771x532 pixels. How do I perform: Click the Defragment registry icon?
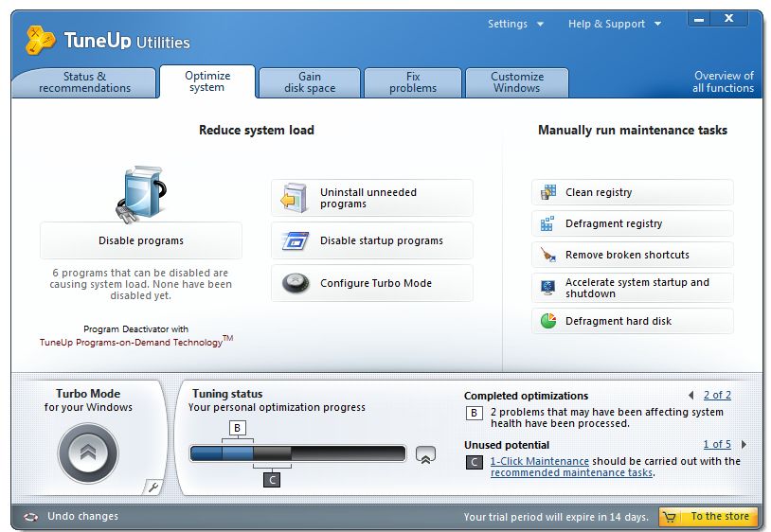point(547,223)
